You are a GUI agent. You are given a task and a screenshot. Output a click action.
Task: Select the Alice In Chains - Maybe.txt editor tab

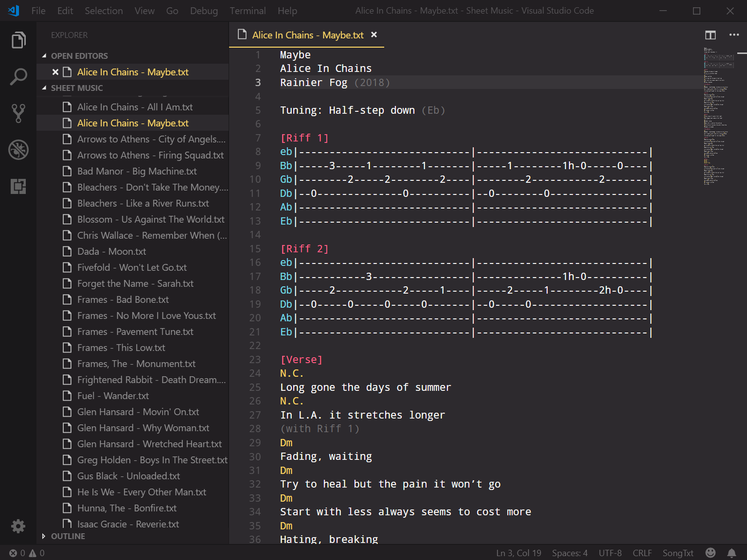click(x=307, y=35)
